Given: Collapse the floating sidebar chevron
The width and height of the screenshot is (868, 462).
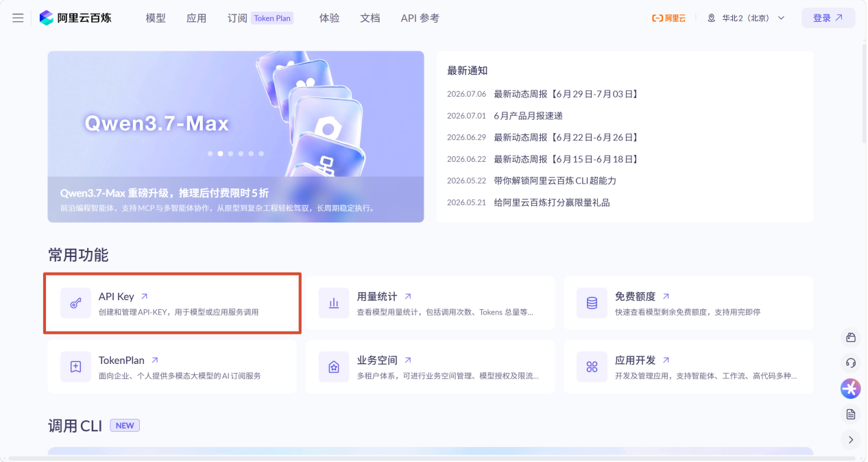Looking at the screenshot, I should (851, 439).
